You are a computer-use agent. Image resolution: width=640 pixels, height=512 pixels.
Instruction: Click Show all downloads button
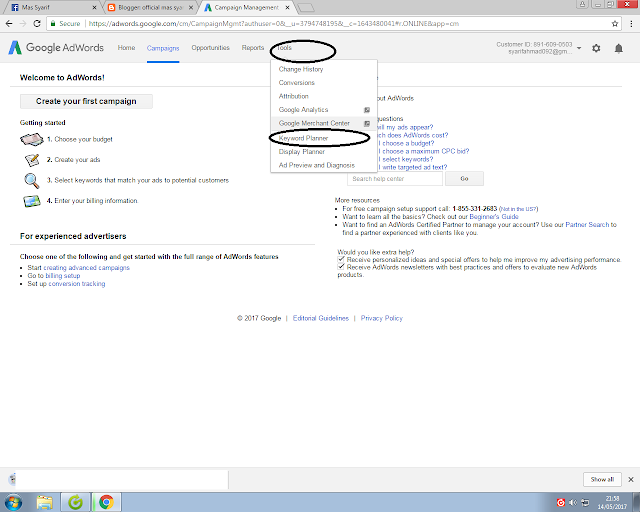[x=602, y=479]
